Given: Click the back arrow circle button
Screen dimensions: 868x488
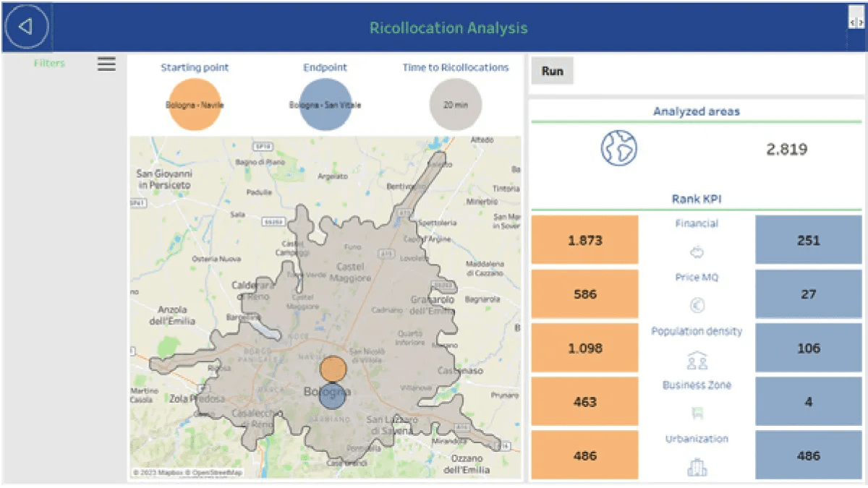Looking at the screenshot, I should (27, 27).
